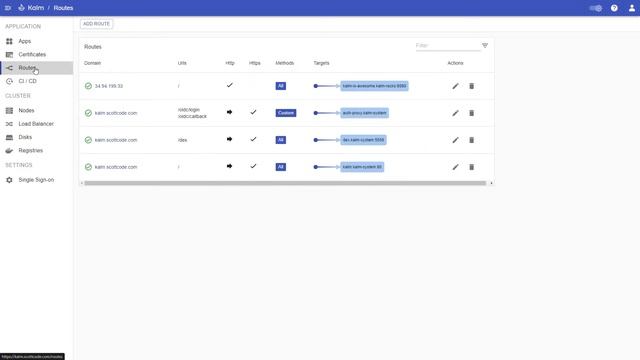The image size is (640, 360).
Task: Click the Single Sign-on gear icon
Action: pos(9,180)
